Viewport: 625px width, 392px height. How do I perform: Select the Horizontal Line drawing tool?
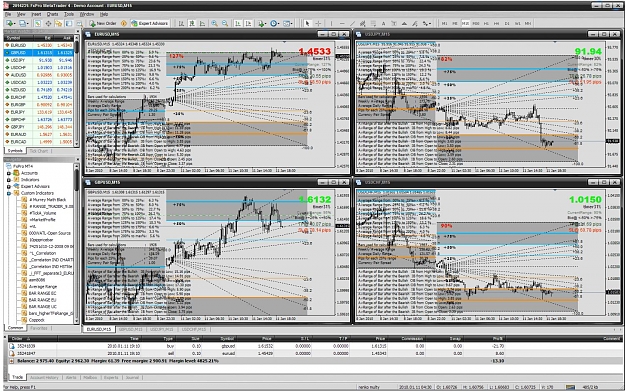point(342,24)
